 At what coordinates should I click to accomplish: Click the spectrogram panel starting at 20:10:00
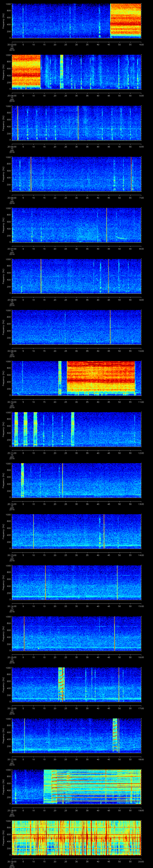pos(76,378)
